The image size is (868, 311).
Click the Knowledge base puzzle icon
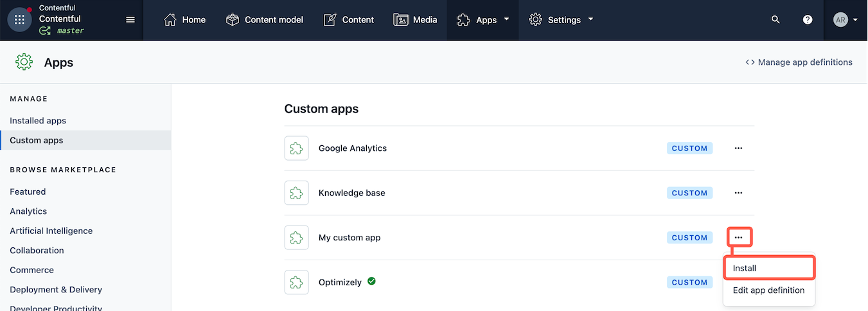pyautogui.click(x=296, y=193)
